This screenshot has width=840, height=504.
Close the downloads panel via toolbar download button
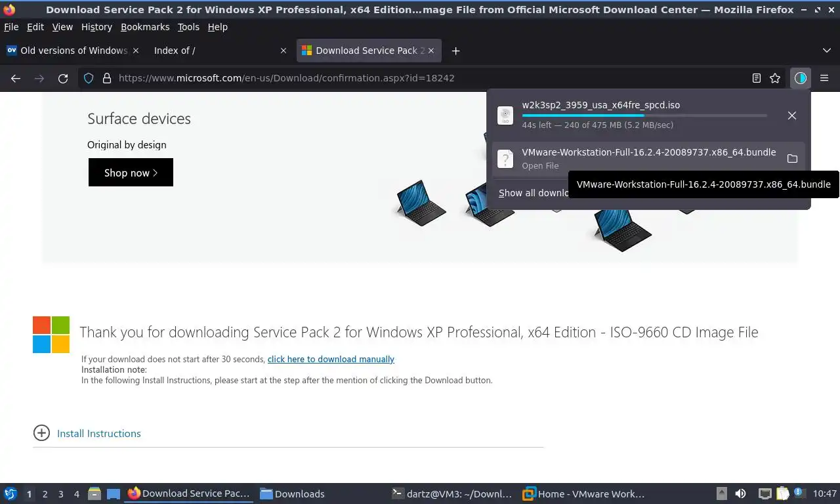[800, 78]
